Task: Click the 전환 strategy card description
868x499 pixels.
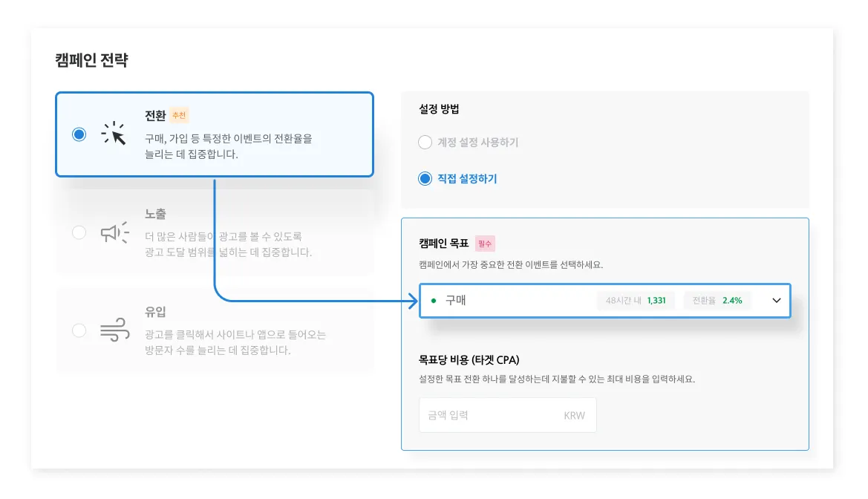Action: [229, 147]
